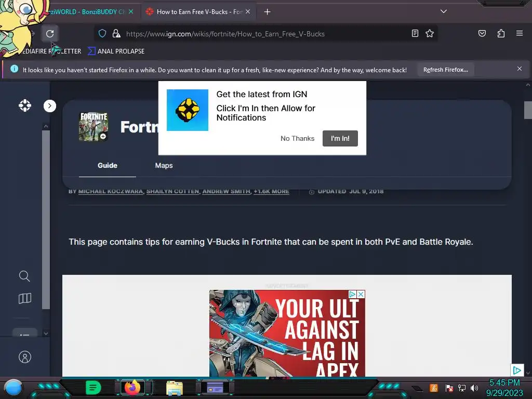Click the AdChoices icon on the ad
Image resolution: width=532 pixels, height=399 pixels.
[x=353, y=294]
